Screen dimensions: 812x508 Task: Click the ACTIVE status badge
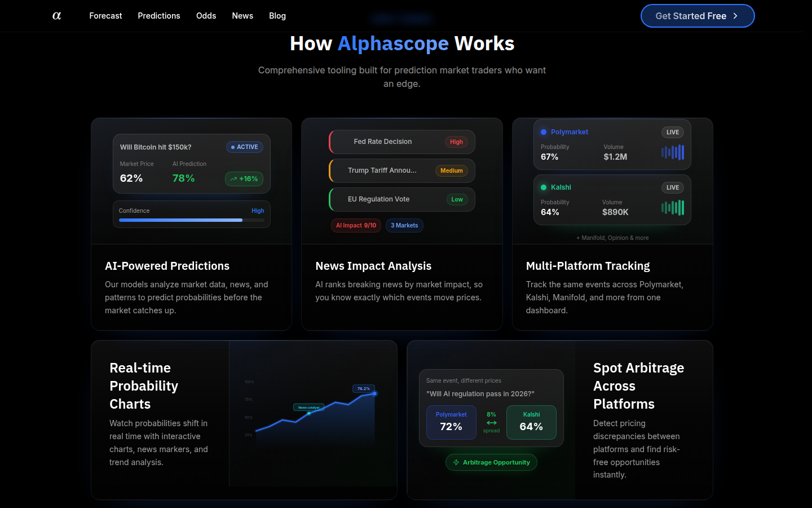pyautogui.click(x=245, y=147)
